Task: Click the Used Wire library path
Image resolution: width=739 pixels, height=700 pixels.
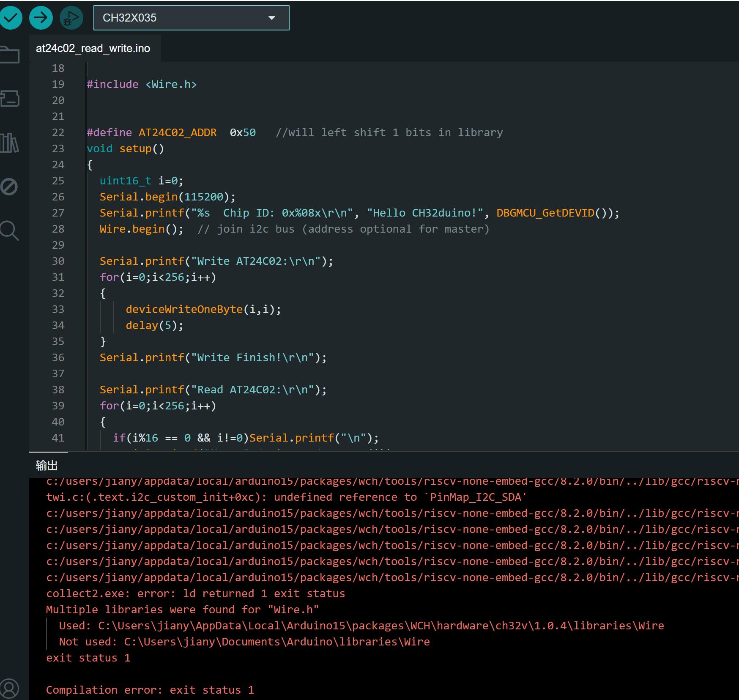Action: pyautogui.click(x=361, y=626)
